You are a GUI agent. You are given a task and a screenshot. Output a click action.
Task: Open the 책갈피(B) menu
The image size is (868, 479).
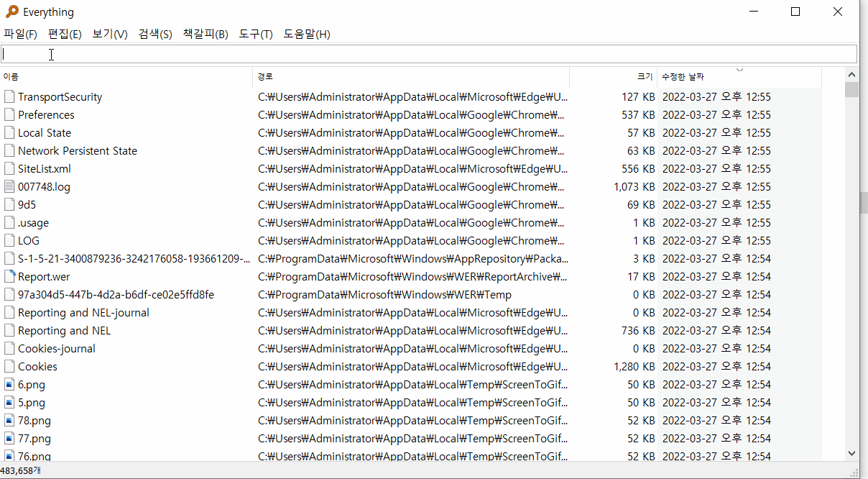(206, 34)
